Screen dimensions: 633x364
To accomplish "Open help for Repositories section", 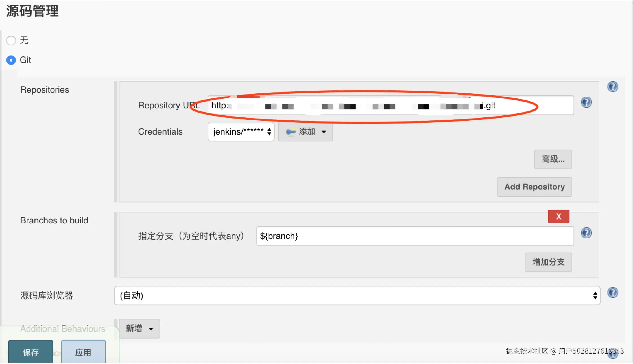I will click(x=613, y=87).
